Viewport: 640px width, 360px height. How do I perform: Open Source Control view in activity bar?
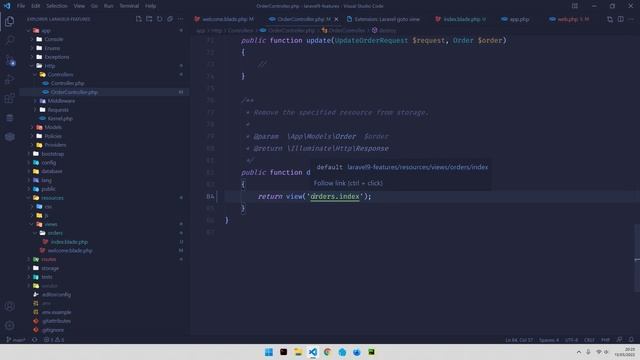pos(9,60)
